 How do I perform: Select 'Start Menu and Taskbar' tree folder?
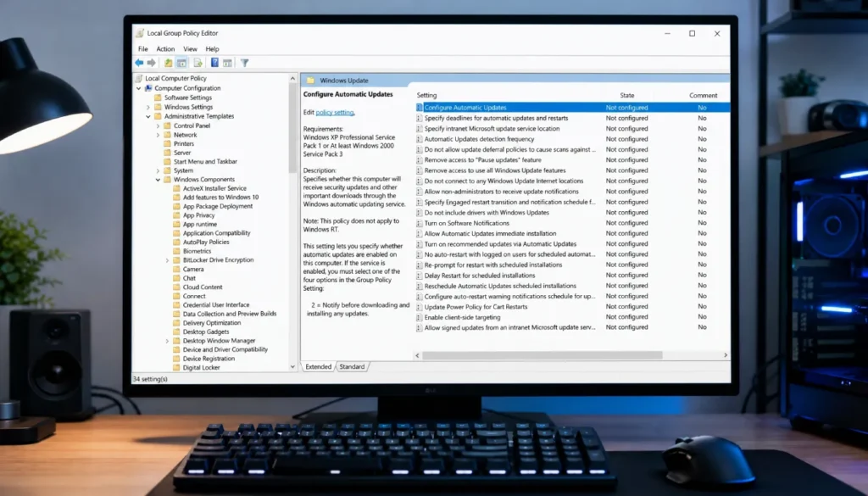click(205, 162)
